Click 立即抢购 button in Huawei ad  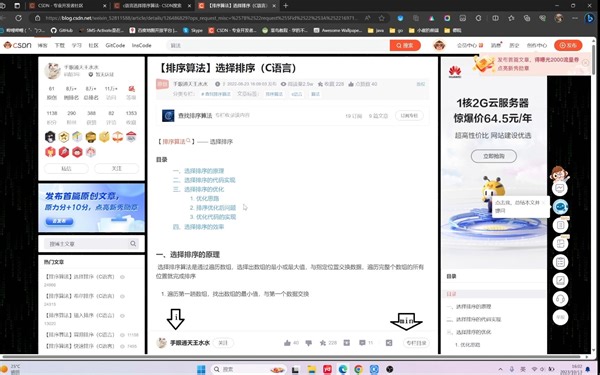[x=494, y=156]
